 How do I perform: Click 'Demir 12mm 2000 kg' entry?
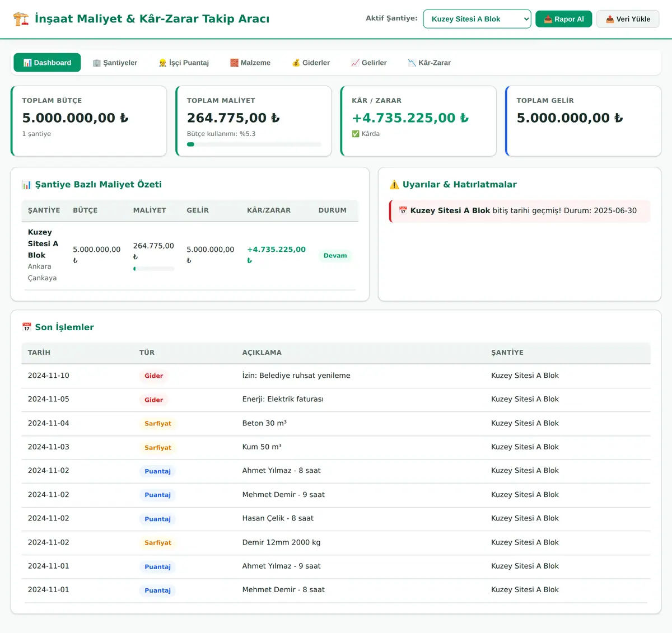[x=281, y=542]
